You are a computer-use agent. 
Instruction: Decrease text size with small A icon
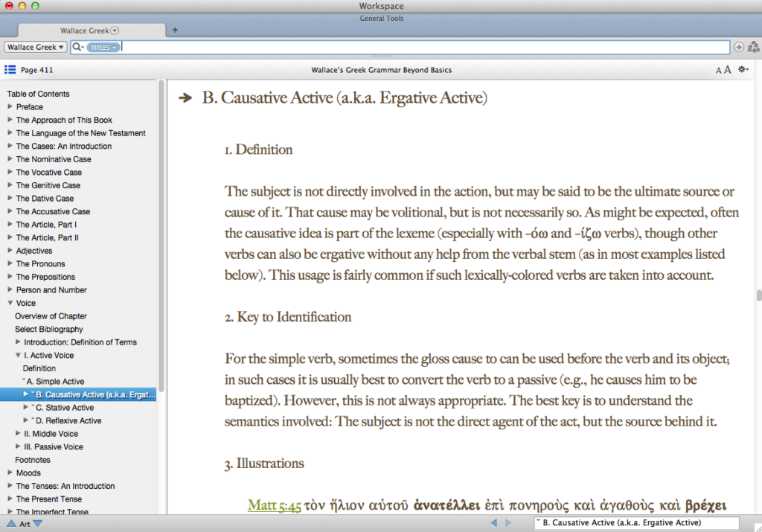[x=718, y=69]
